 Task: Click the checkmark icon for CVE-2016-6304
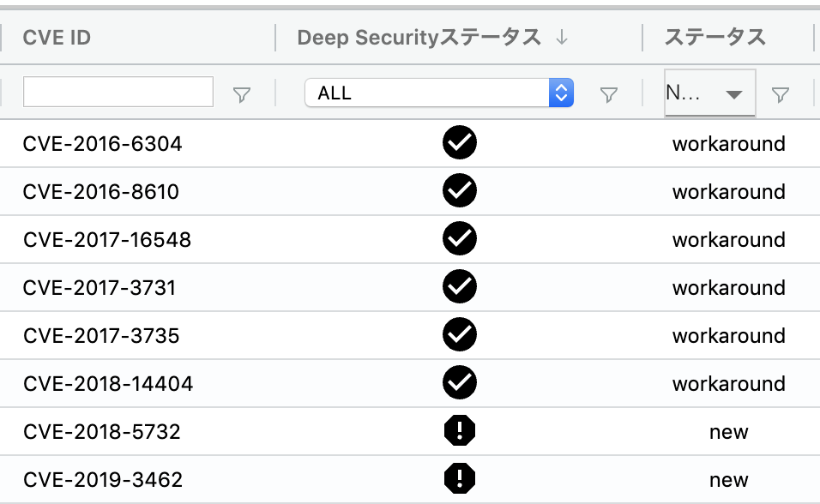[460, 142]
